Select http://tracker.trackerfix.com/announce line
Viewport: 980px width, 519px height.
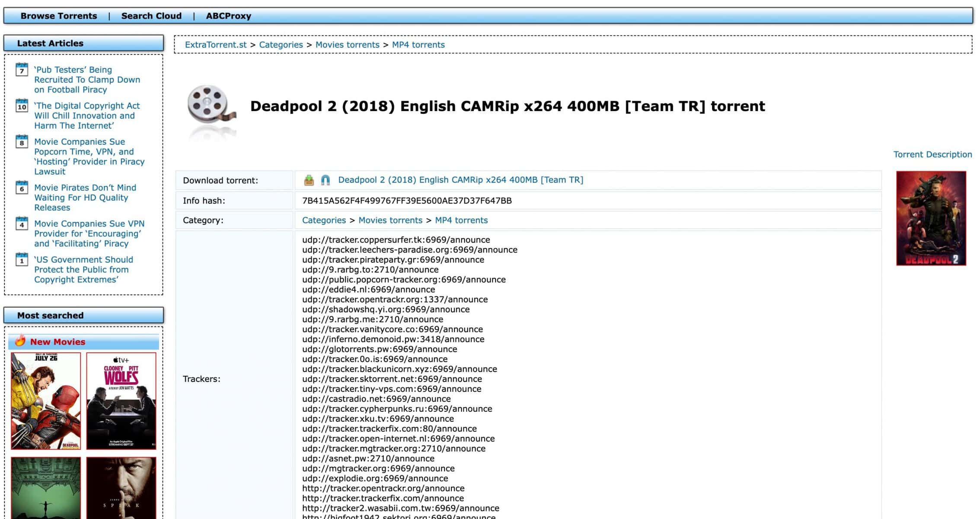tap(383, 498)
